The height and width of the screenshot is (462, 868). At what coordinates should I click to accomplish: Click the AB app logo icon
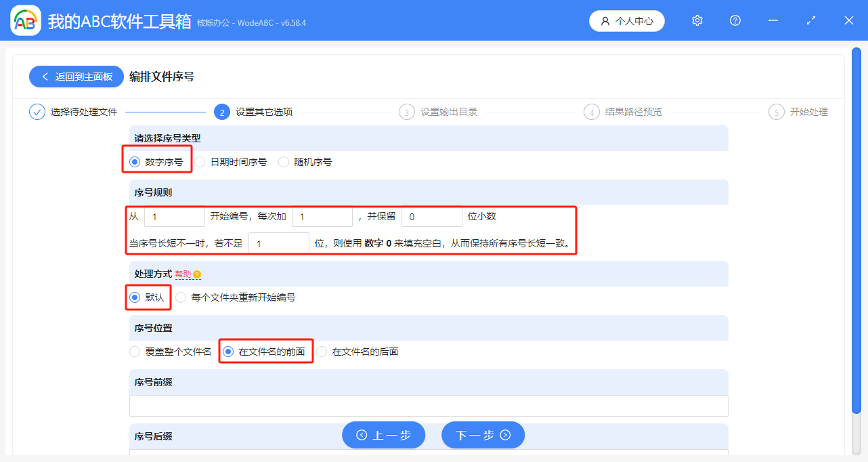coord(25,20)
